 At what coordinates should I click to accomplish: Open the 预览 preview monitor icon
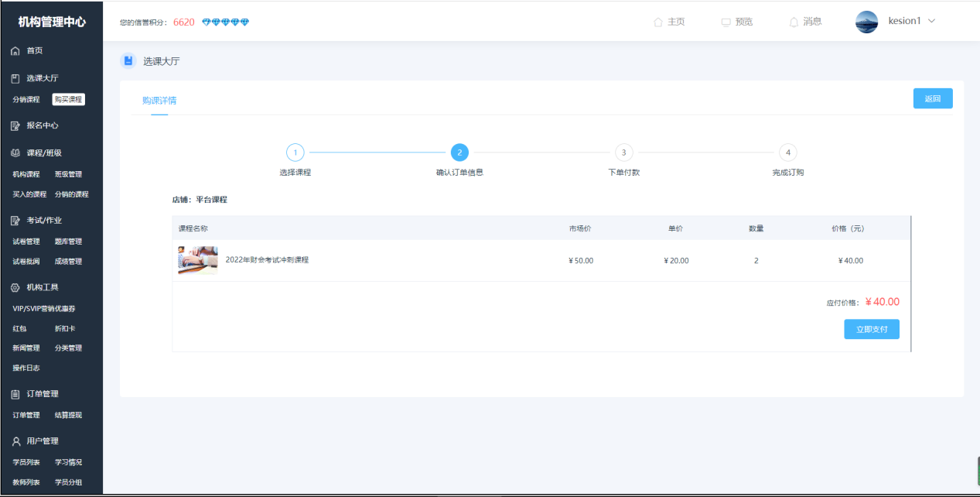(726, 22)
